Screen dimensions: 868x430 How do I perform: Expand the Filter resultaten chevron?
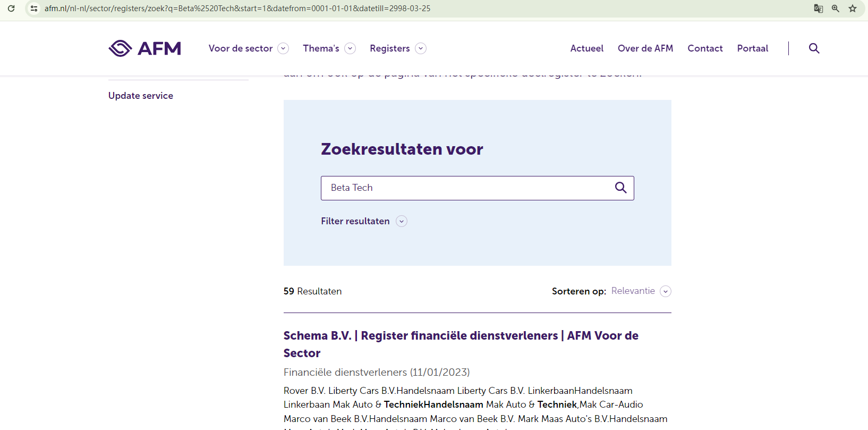pyautogui.click(x=402, y=221)
